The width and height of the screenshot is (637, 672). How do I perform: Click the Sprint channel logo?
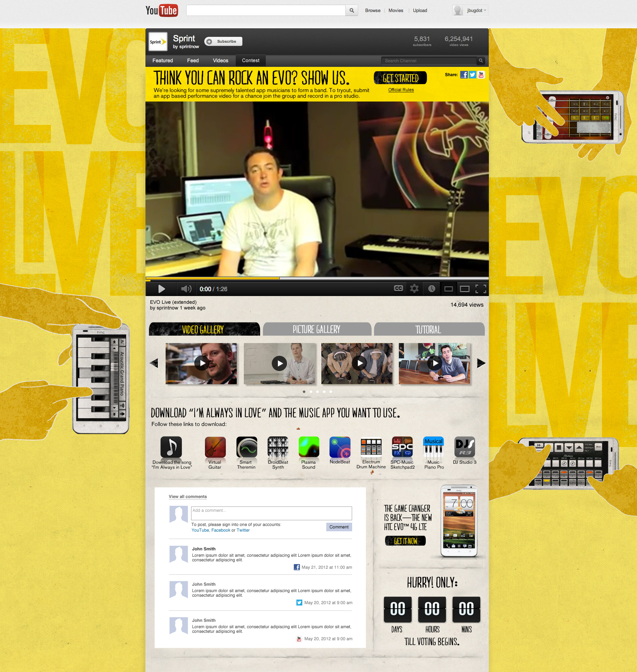158,42
